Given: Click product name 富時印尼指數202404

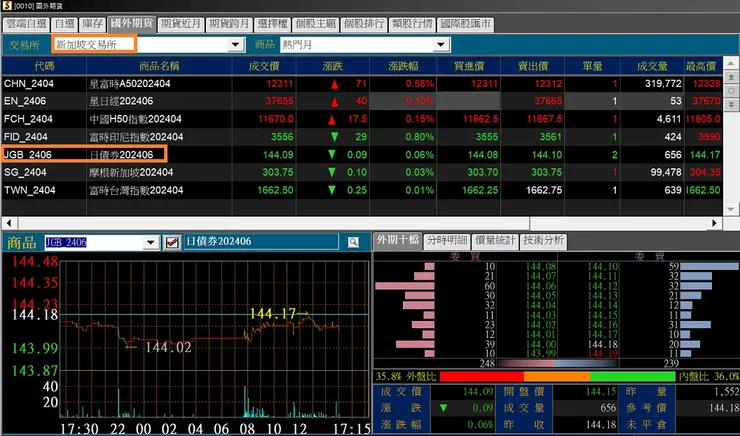Looking at the screenshot, I should tap(136, 137).
